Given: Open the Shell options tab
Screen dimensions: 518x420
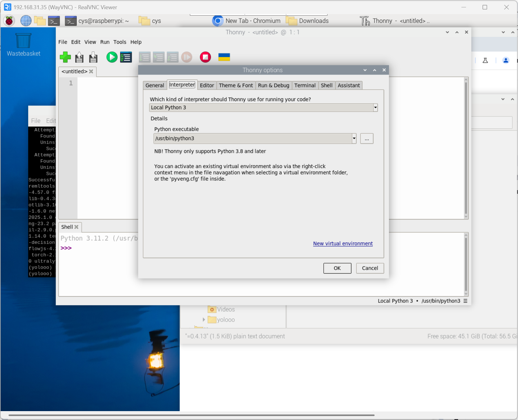Looking at the screenshot, I should (x=327, y=85).
